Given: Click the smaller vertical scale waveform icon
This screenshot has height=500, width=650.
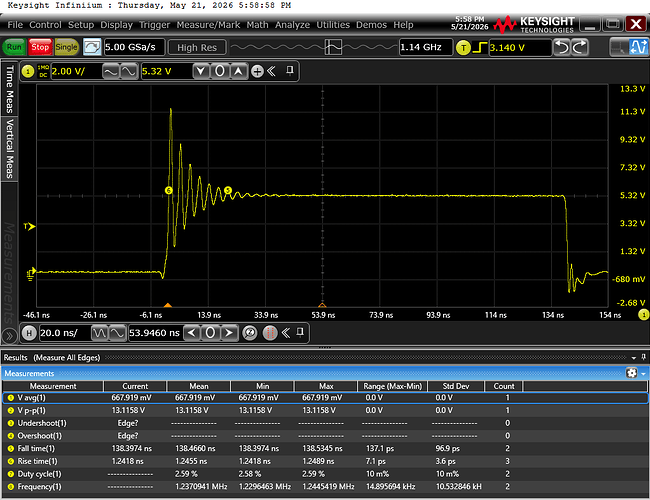Looking at the screenshot, I should (111, 71).
